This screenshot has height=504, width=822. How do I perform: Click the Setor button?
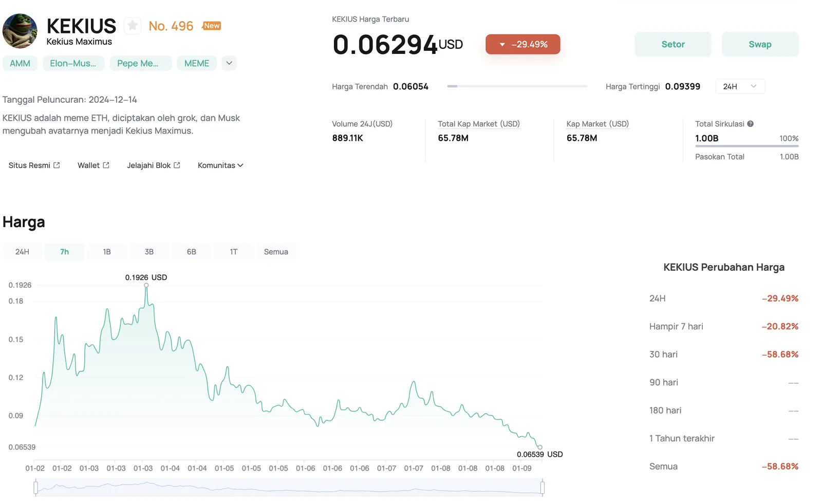click(x=673, y=44)
